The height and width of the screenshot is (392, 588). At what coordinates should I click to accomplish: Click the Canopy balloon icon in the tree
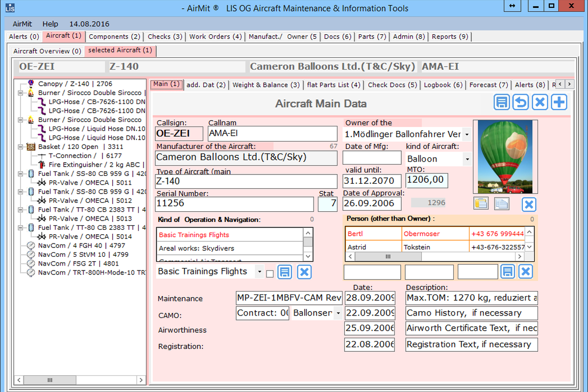click(31, 83)
